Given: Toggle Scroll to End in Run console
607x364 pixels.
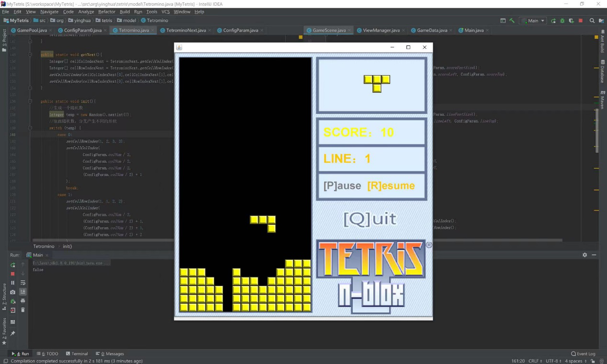Looking at the screenshot, I should [x=22, y=292].
